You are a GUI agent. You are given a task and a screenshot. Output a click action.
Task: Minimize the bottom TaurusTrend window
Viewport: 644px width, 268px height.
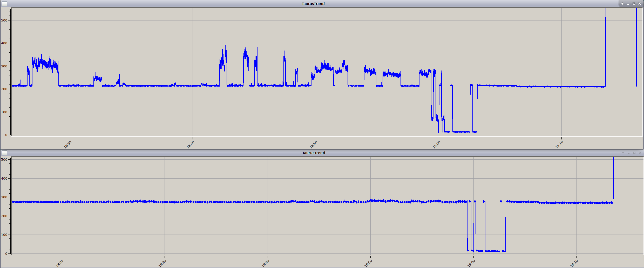point(628,153)
